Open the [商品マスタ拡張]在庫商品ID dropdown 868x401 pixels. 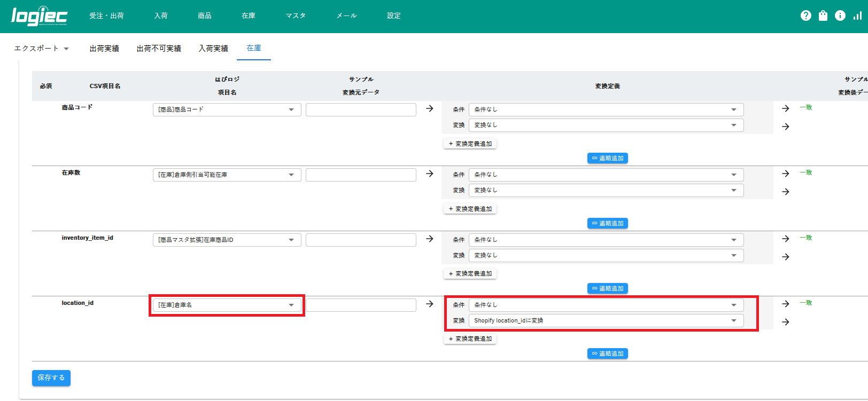(x=227, y=240)
